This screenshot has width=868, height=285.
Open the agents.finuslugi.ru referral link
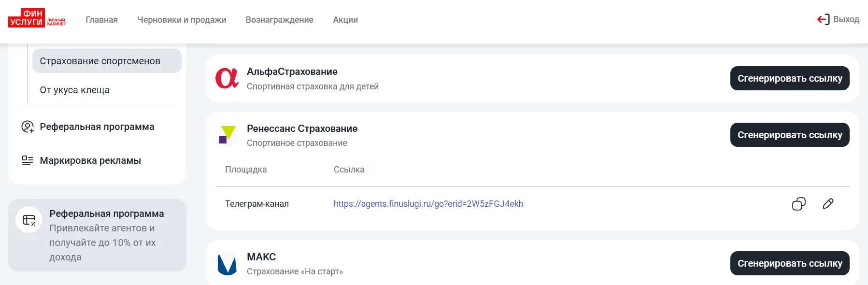[x=428, y=204]
